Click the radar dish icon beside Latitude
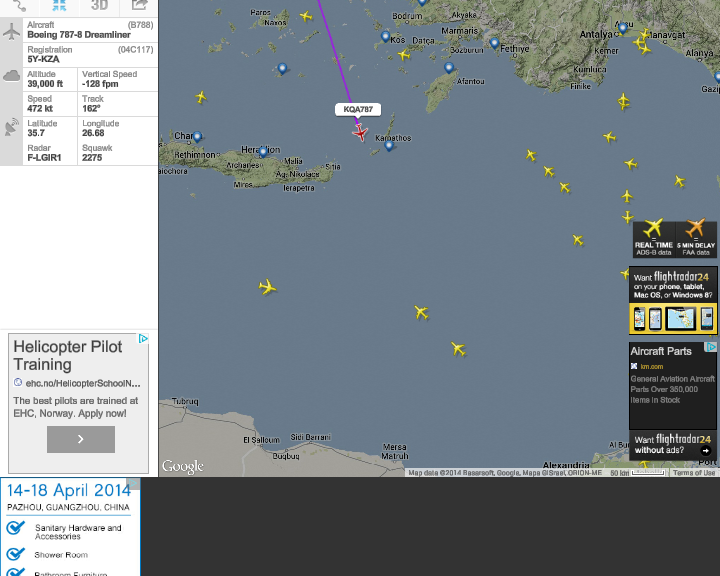 click(x=11, y=127)
